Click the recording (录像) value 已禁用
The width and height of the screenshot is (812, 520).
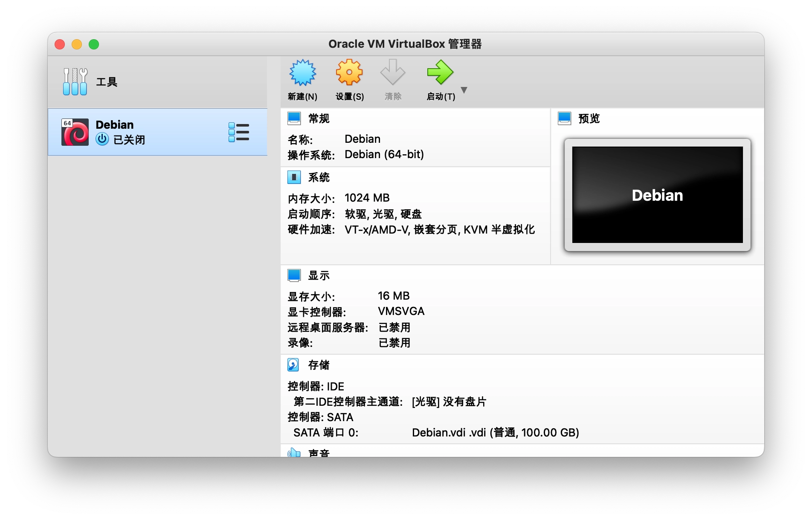coord(394,343)
